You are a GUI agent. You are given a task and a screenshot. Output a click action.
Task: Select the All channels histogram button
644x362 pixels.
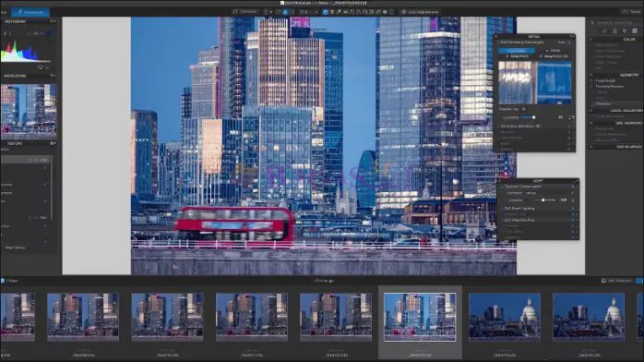(36, 33)
